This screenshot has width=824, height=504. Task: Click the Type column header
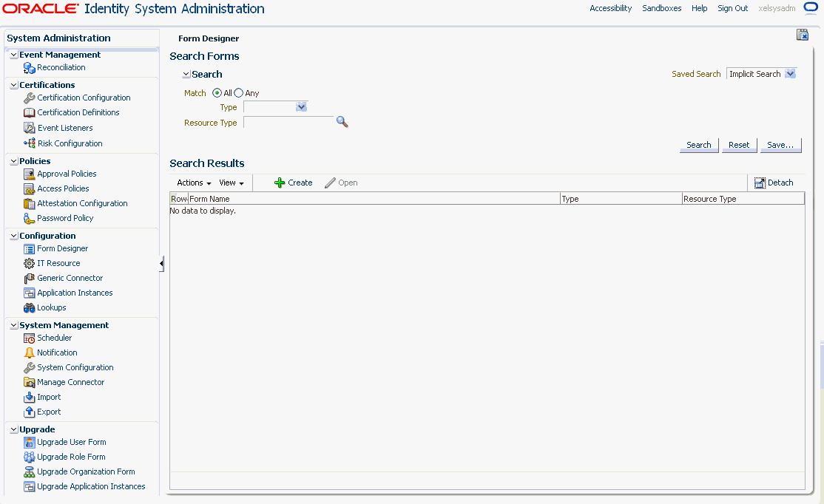point(621,199)
